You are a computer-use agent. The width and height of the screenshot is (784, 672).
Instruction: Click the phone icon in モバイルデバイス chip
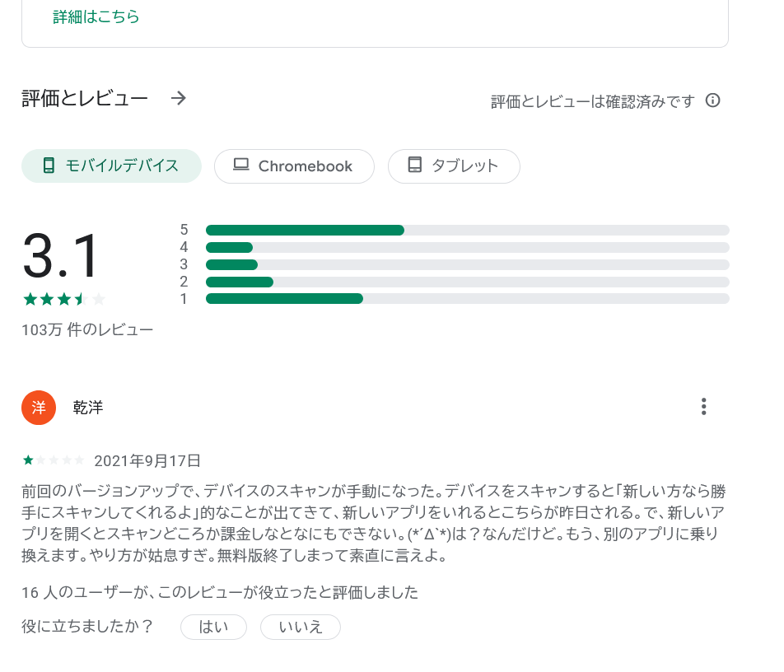(x=49, y=166)
